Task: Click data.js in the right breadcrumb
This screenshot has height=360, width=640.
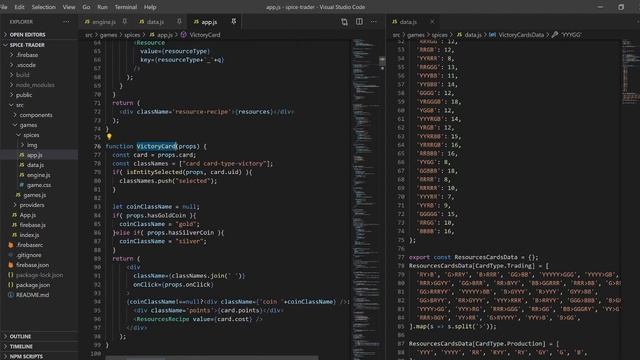Action: [473, 35]
